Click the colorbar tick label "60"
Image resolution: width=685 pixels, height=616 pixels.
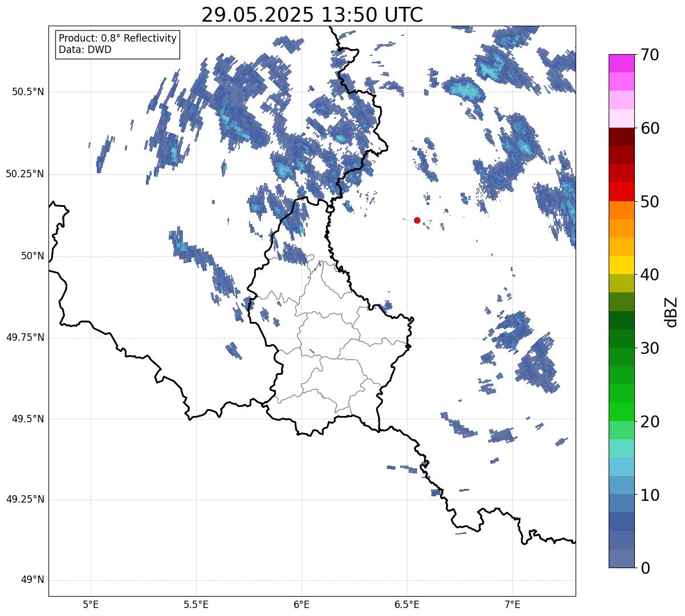click(650, 128)
